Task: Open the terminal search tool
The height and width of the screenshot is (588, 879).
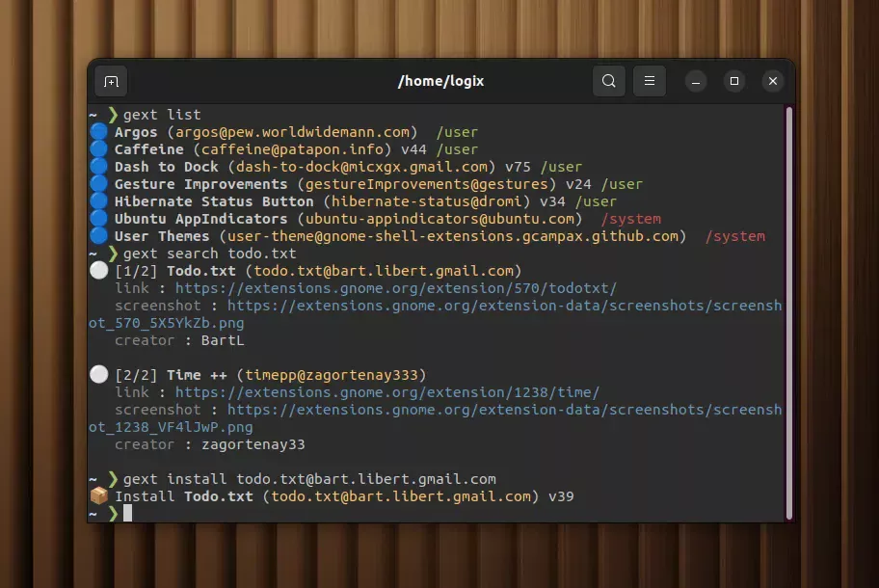Action: (x=608, y=81)
